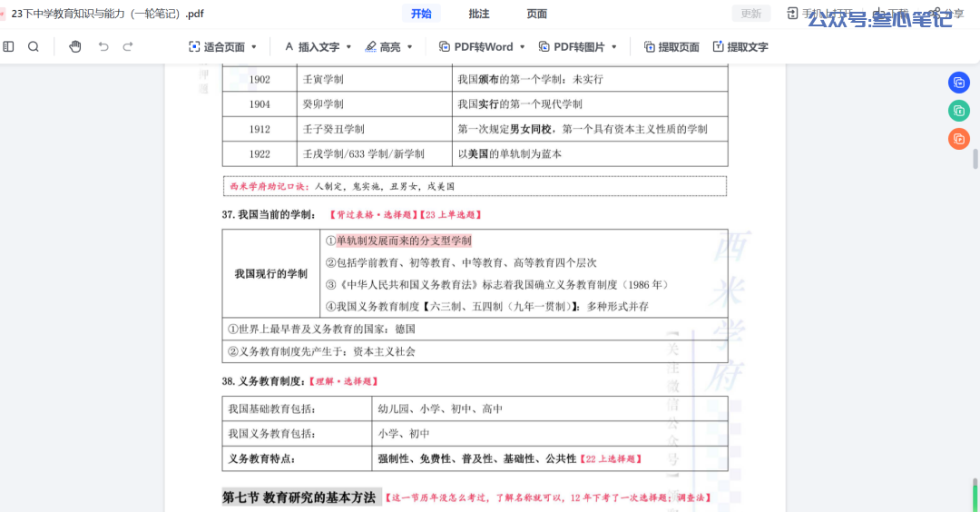
Task: Click the PDF转图片 label
Action: point(579,47)
